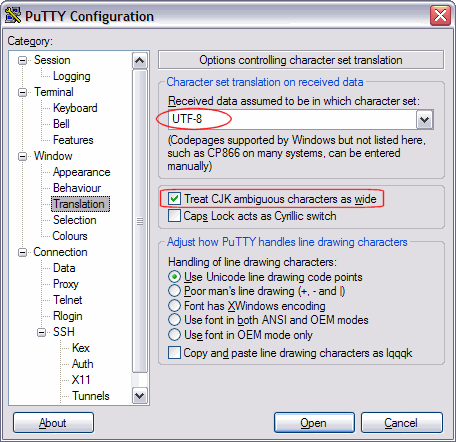The height and width of the screenshot is (442, 456).
Task: Collapse the Window tree node
Action: click(22, 156)
